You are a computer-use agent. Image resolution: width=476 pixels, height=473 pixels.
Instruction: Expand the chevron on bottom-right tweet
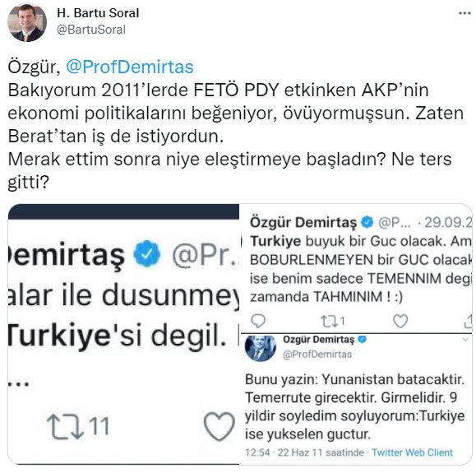[465, 340]
